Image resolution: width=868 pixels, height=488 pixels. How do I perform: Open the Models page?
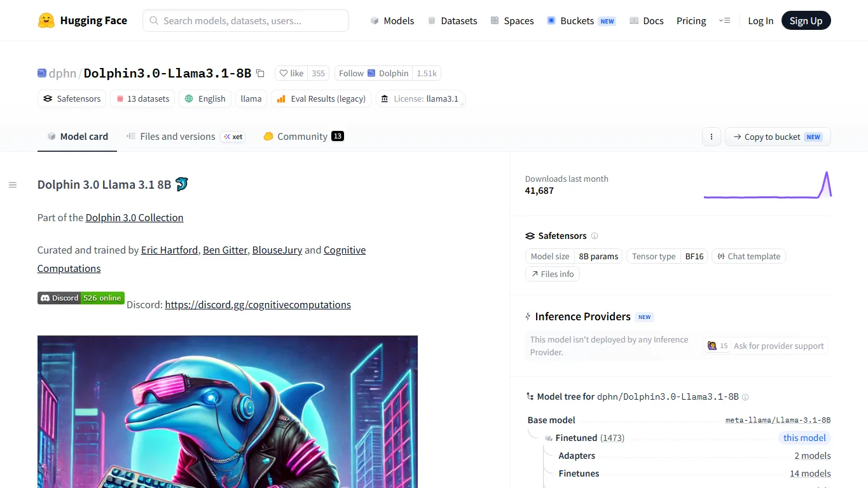(x=392, y=21)
